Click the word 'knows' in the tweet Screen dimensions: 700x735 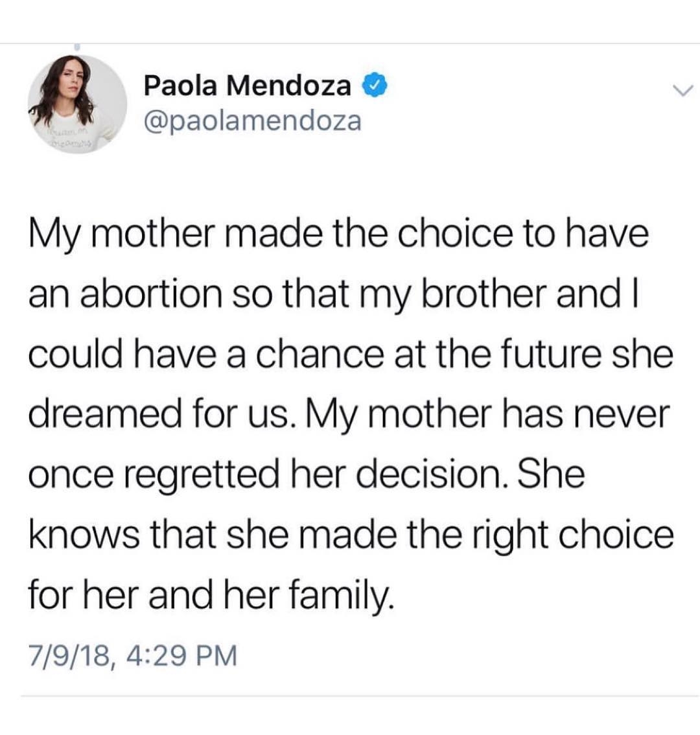84,535
